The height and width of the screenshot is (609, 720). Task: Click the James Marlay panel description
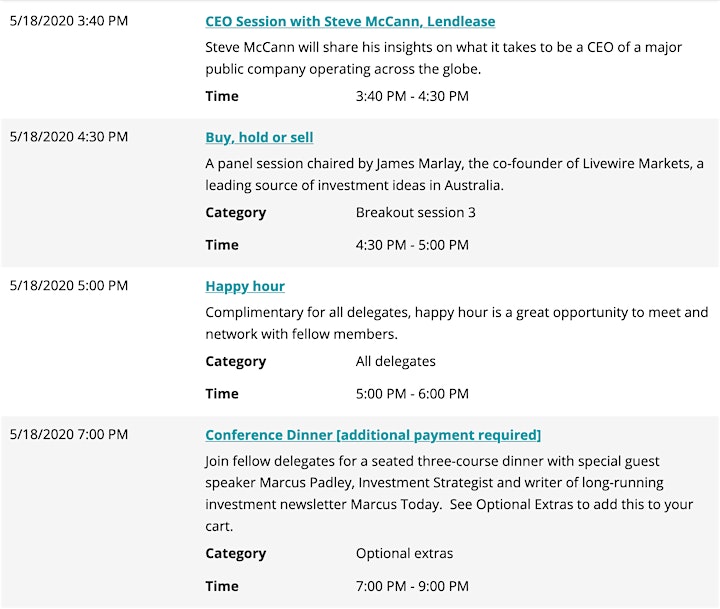[454, 174]
